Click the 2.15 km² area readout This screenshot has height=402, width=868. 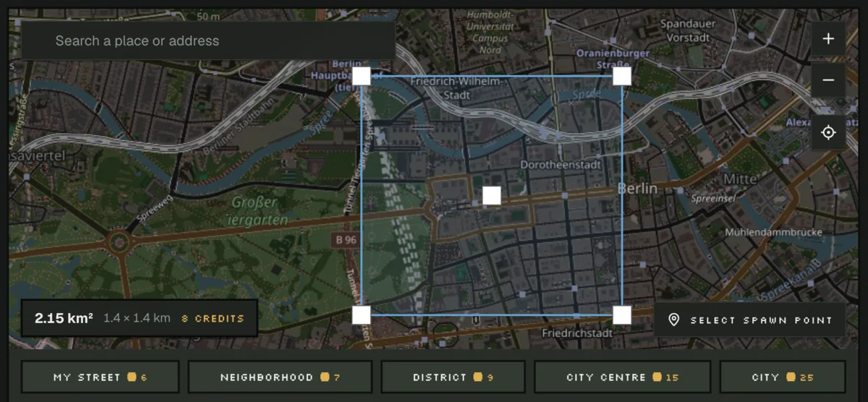pos(64,318)
